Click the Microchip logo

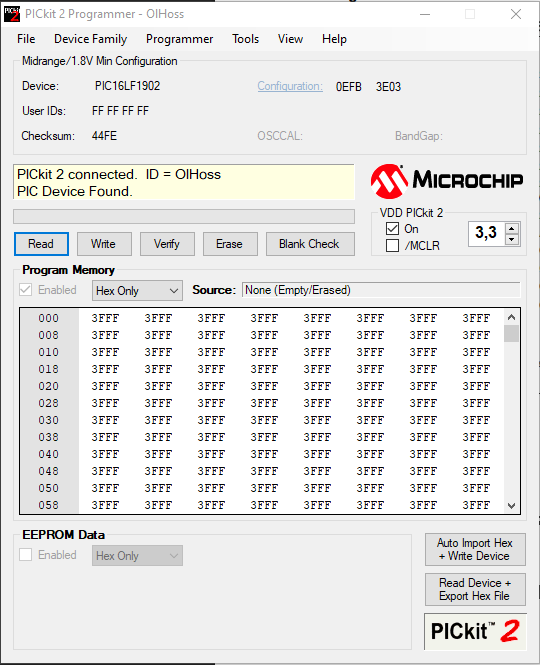(x=447, y=181)
